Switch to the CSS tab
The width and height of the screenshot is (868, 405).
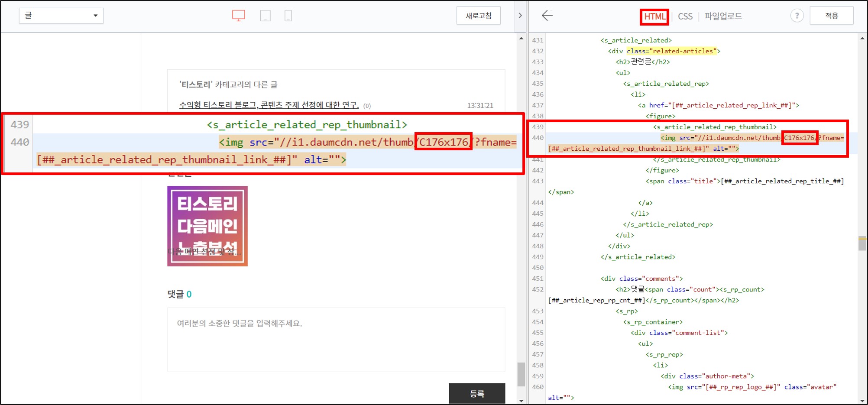point(685,16)
